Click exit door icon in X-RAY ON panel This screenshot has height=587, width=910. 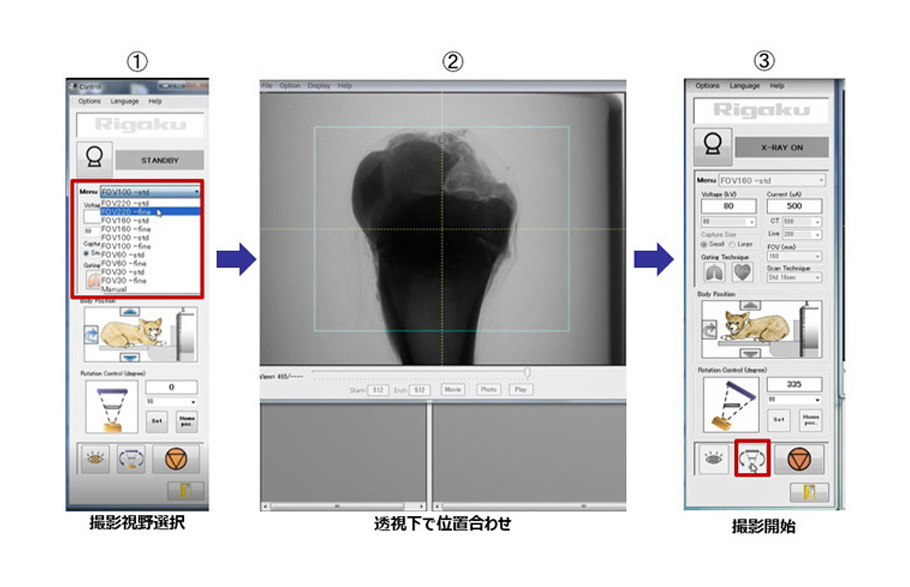(x=808, y=493)
